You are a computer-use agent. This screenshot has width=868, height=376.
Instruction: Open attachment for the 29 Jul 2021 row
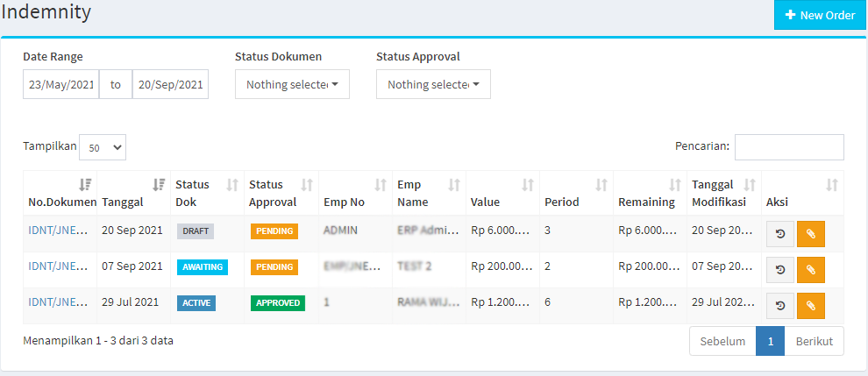point(811,306)
